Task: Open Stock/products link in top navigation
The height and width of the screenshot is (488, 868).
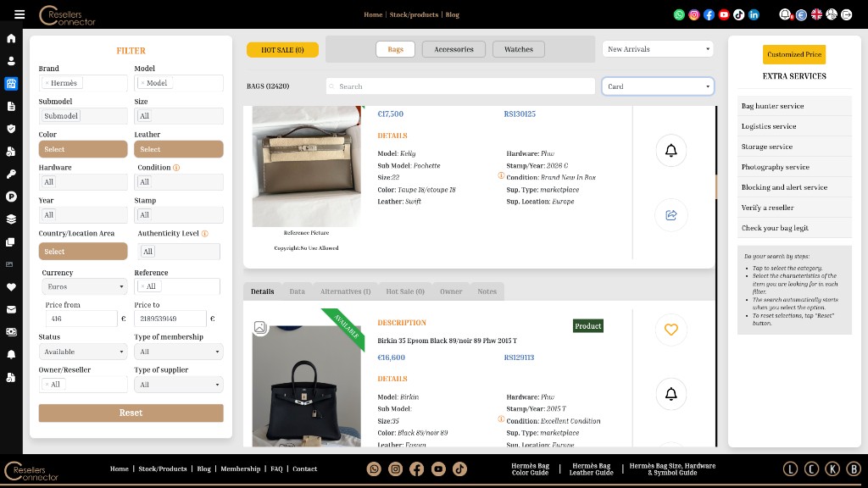Action: (x=414, y=15)
